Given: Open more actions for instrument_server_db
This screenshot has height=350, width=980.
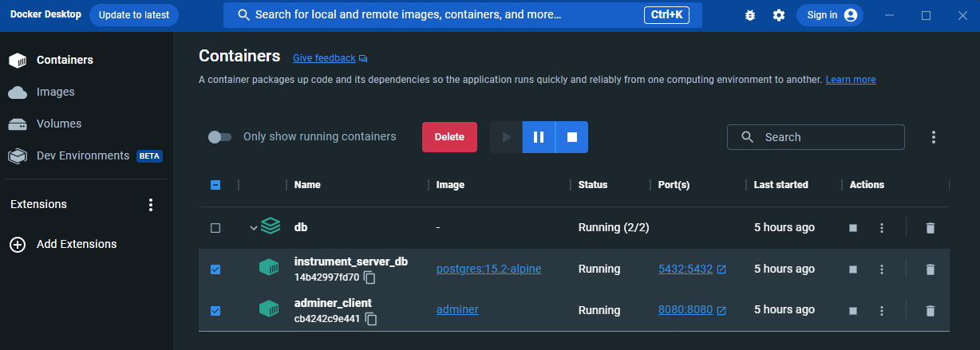Looking at the screenshot, I should [882, 269].
